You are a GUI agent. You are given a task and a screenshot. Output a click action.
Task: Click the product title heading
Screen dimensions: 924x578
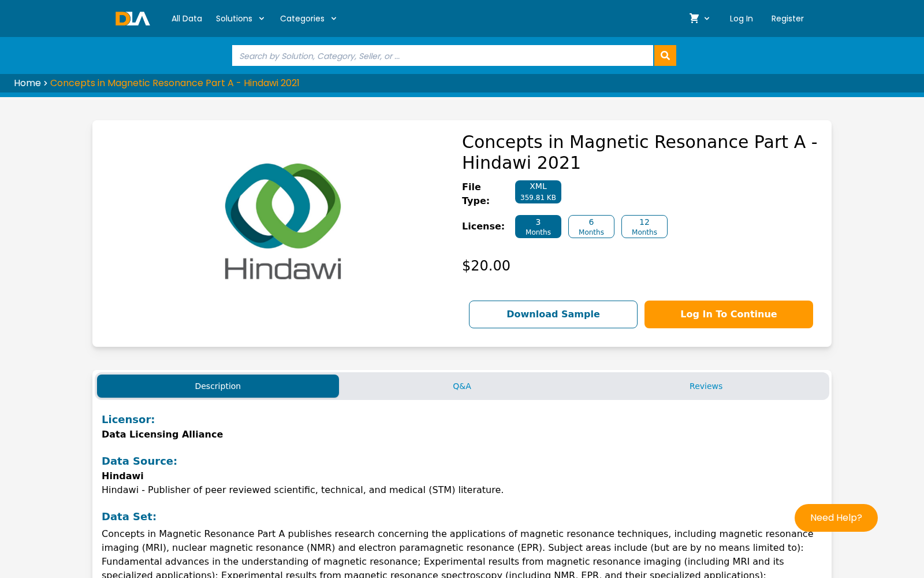point(640,153)
